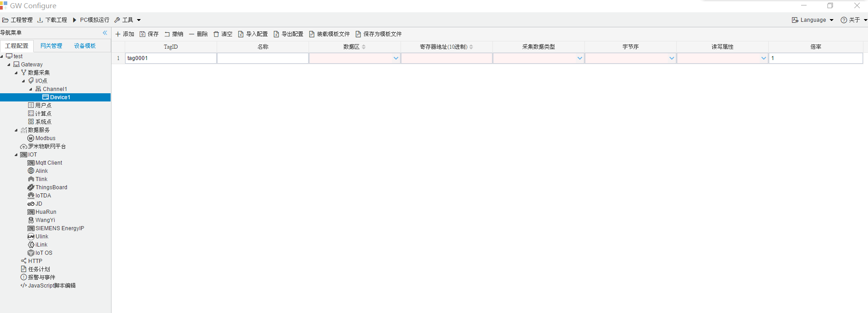The height and width of the screenshot is (313, 868).
Task: Switch to the 网关管理 tab
Action: (x=51, y=46)
